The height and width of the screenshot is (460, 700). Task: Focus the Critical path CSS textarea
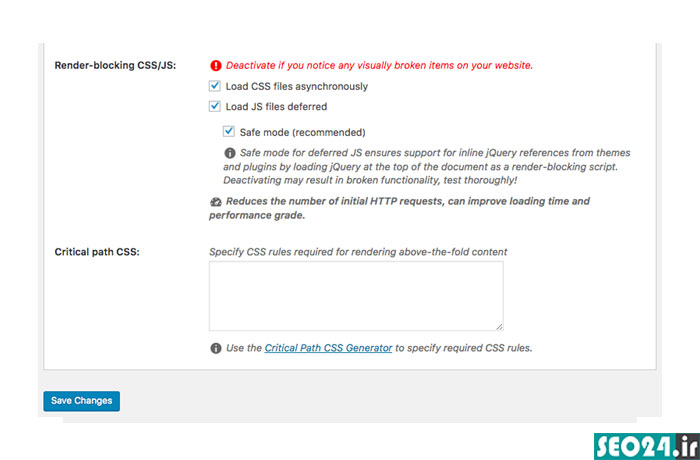[356, 296]
